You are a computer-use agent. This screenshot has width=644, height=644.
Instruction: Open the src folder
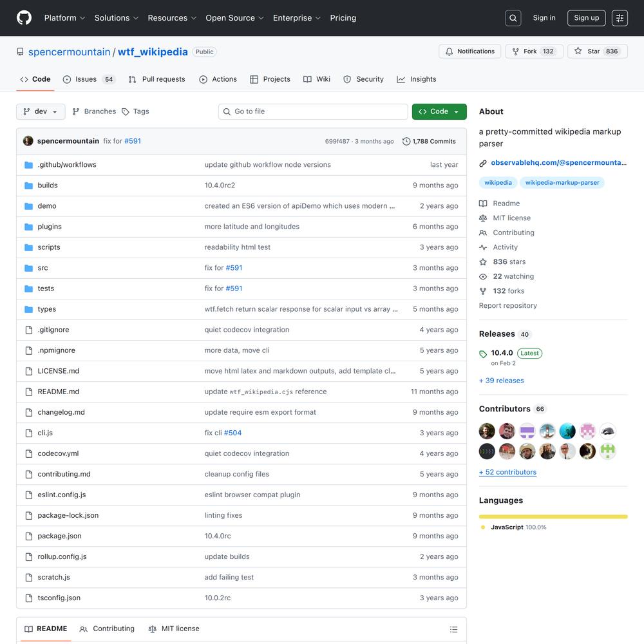pos(43,268)
